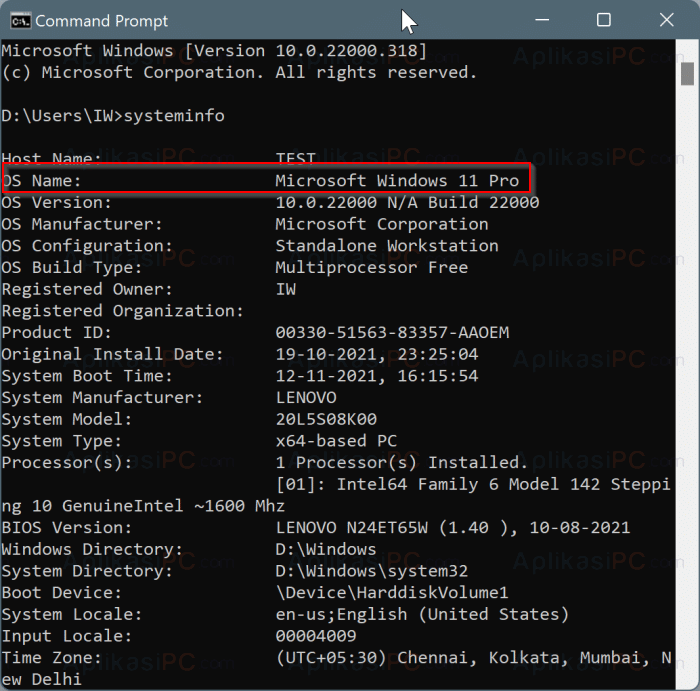Viewport: 700px width, 691px height.
Task: Click the text 1 Processor(s) Installed.
Action: [402, 463]
